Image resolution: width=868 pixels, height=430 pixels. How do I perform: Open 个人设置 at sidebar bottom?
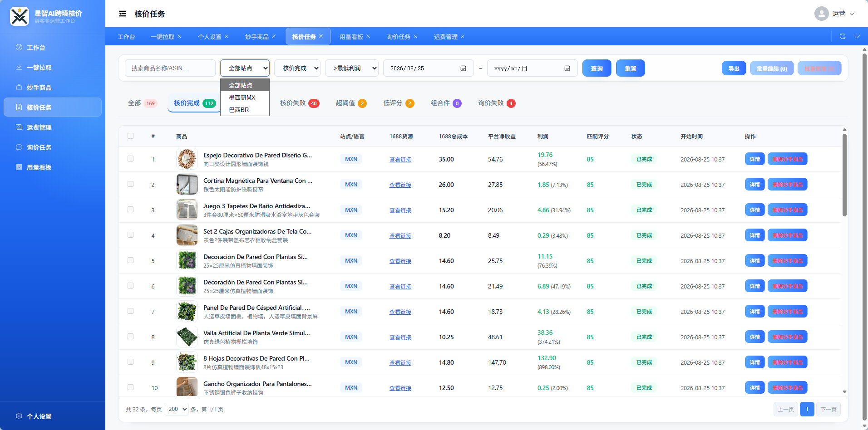(53, 416)
